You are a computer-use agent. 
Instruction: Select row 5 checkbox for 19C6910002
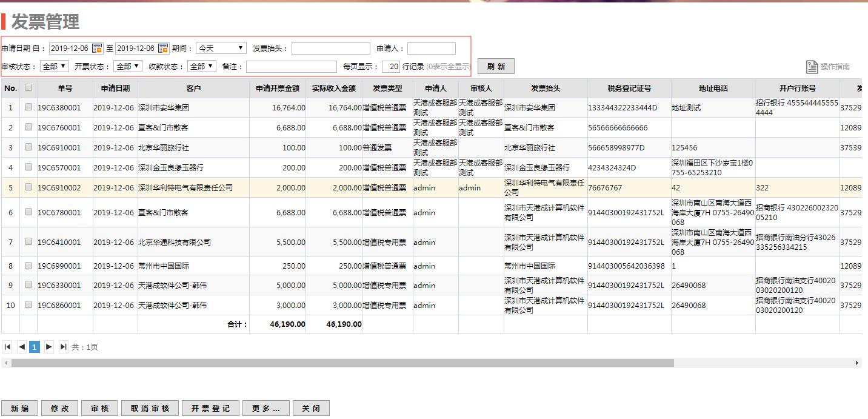pyautogui.click(x=28, y=187)
